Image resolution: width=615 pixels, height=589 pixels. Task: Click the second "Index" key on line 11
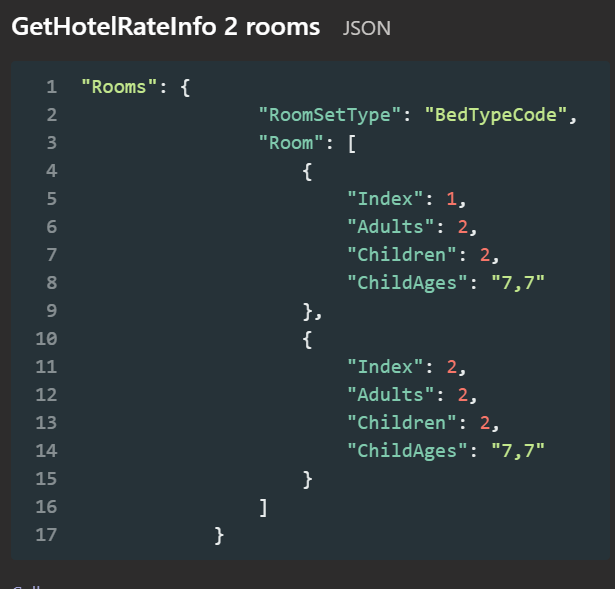coord(385,367)
